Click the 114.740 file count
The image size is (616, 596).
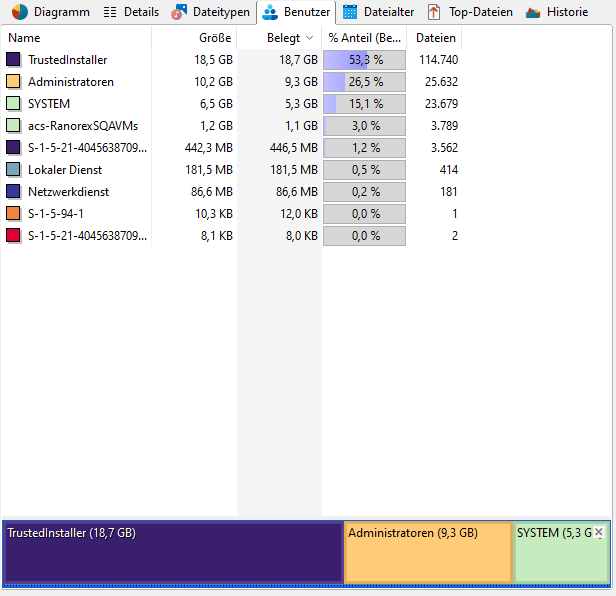coord(438,60)
